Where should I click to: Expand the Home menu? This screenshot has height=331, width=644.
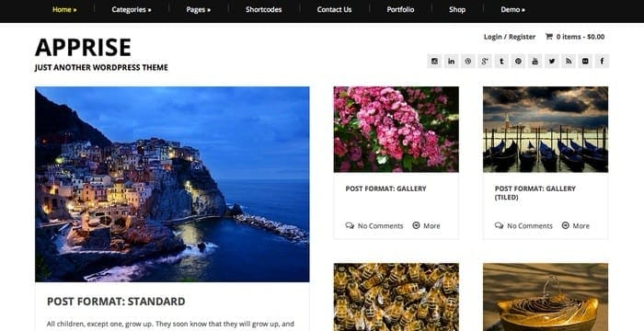(x=64, y=9)
